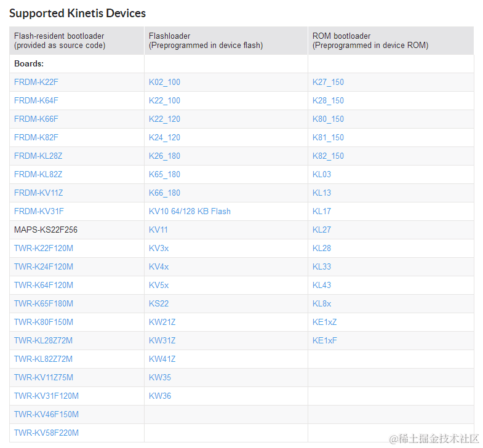This screenshot has height=448, width=483.
Task: Open the K27_150 ROM bootloader link
Action: point(328,82)
